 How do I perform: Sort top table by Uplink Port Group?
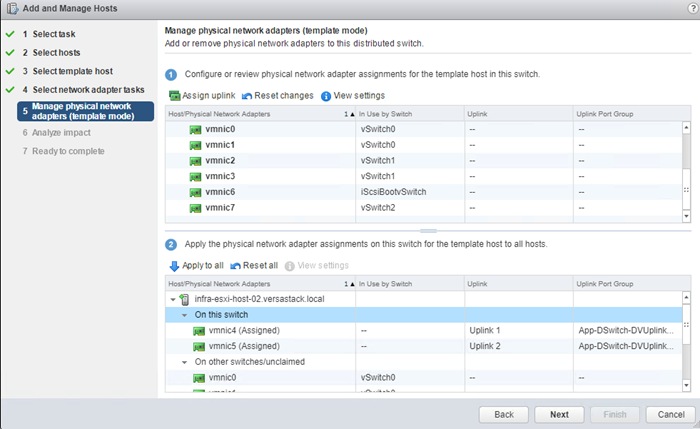point(632,114)
